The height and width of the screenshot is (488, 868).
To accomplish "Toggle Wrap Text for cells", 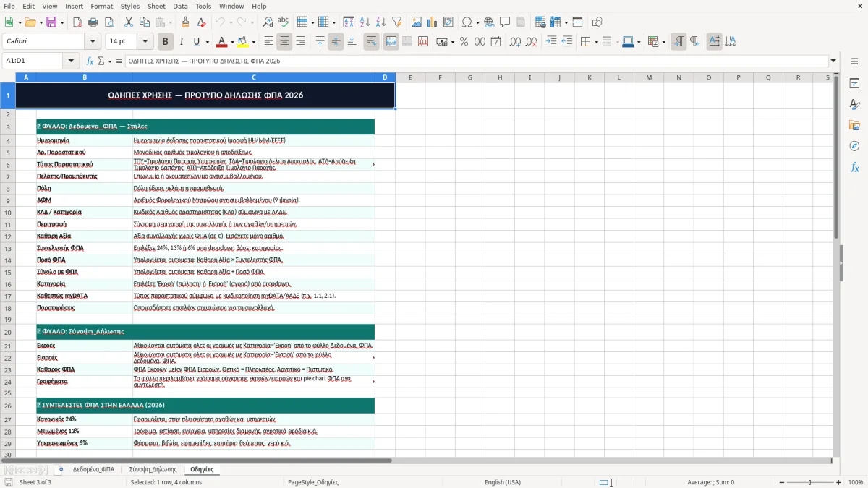I will (x=372, y=42).
